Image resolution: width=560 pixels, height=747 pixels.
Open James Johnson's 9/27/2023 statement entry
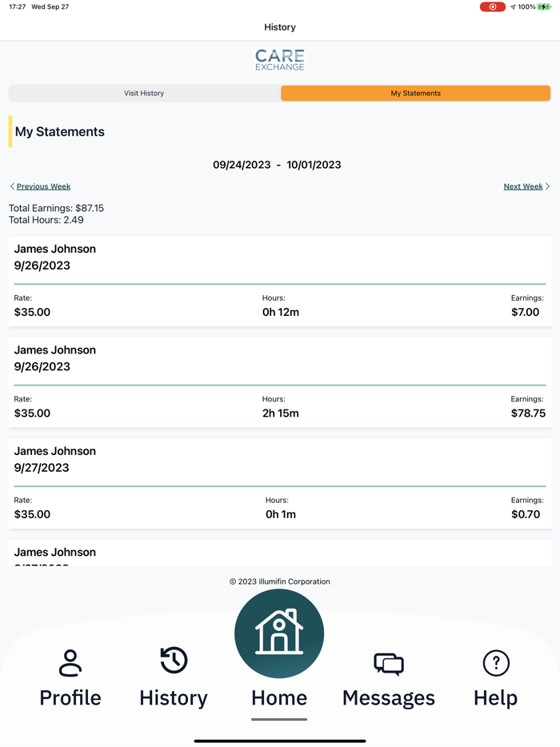[279, 480]
